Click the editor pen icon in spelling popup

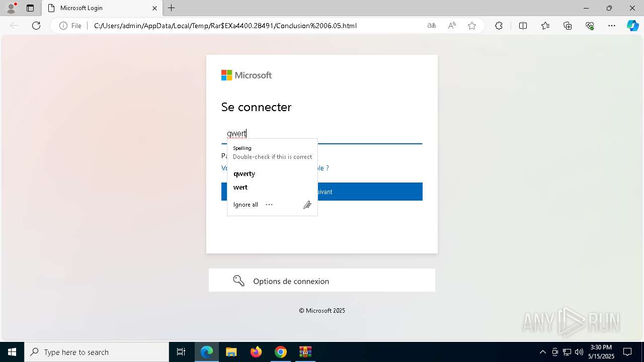307,205
